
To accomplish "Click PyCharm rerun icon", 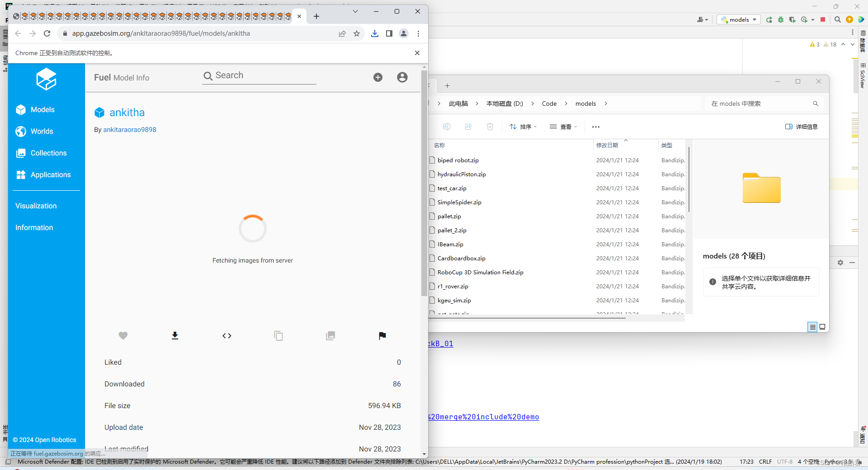I will (769, 19).
